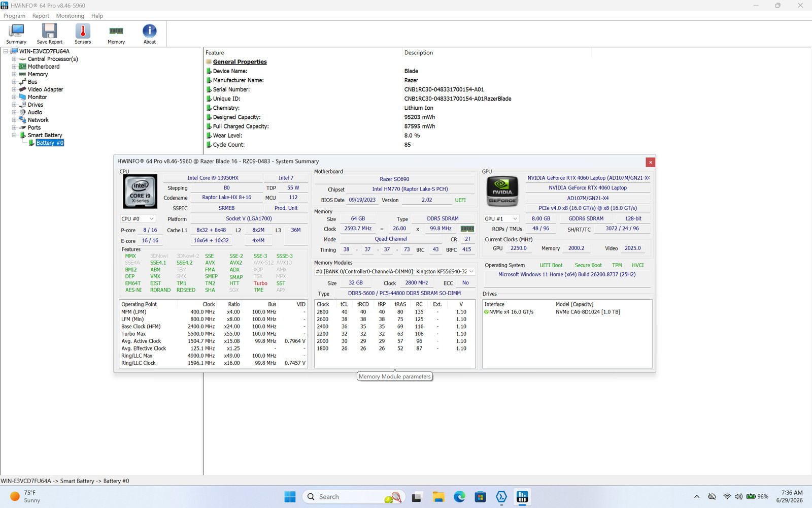Image resolution: width=812 pixels, height=508 pixels.
Task: Expand the Memory tree node
Action: [x=14, y=74]
